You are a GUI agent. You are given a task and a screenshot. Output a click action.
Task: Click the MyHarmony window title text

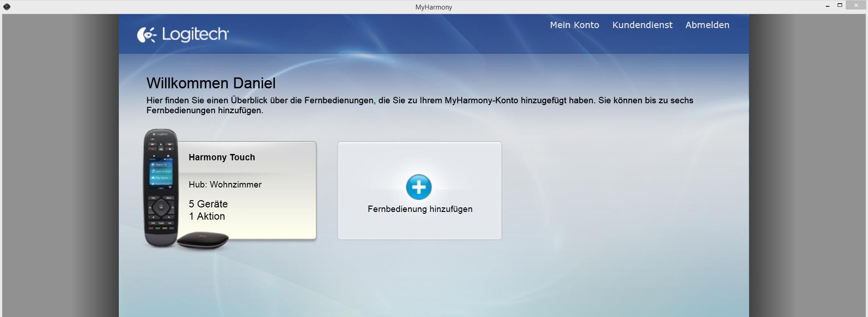434,7
